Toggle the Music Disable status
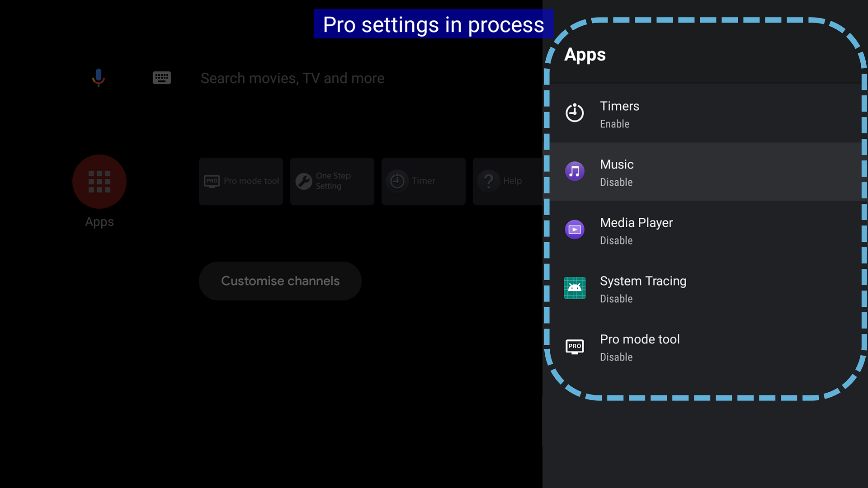Image resolution: width=868 pixels, height=488 pixels. [616, 182]
